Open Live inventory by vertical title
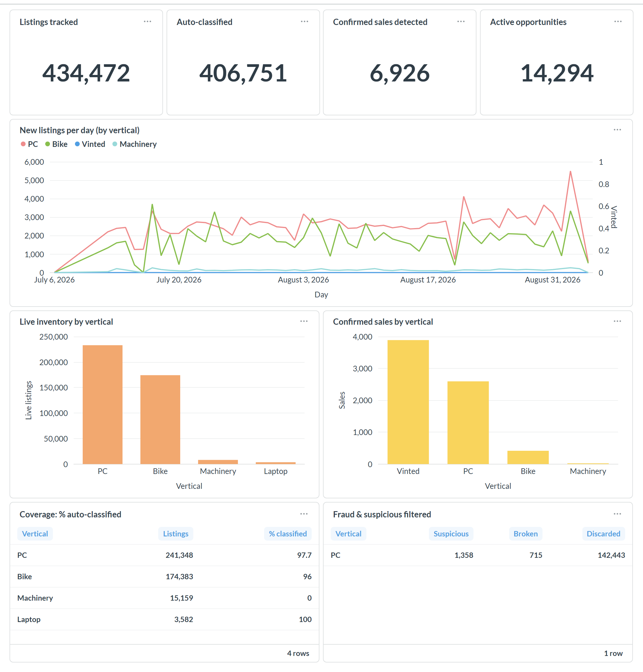 click(x=66, y=322)
